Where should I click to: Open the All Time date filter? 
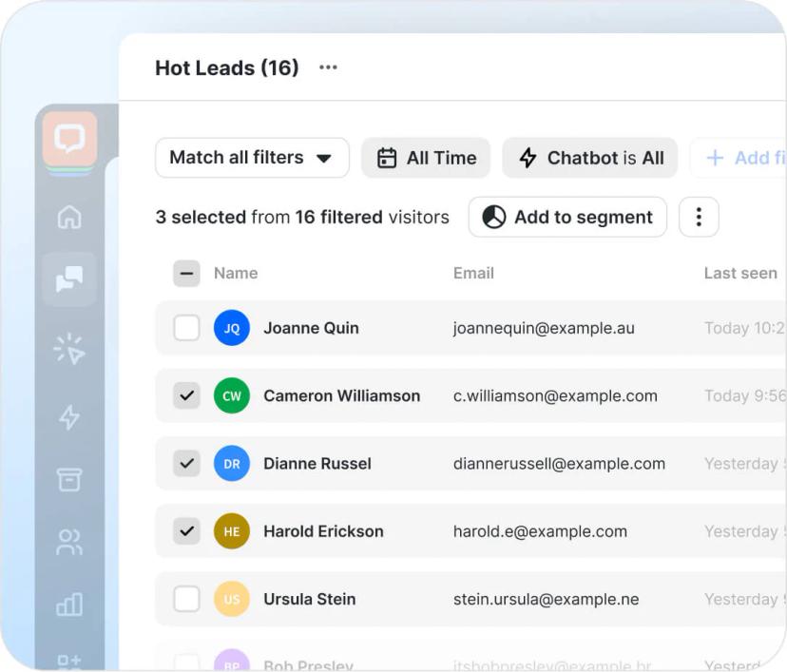tap(426, 158)
